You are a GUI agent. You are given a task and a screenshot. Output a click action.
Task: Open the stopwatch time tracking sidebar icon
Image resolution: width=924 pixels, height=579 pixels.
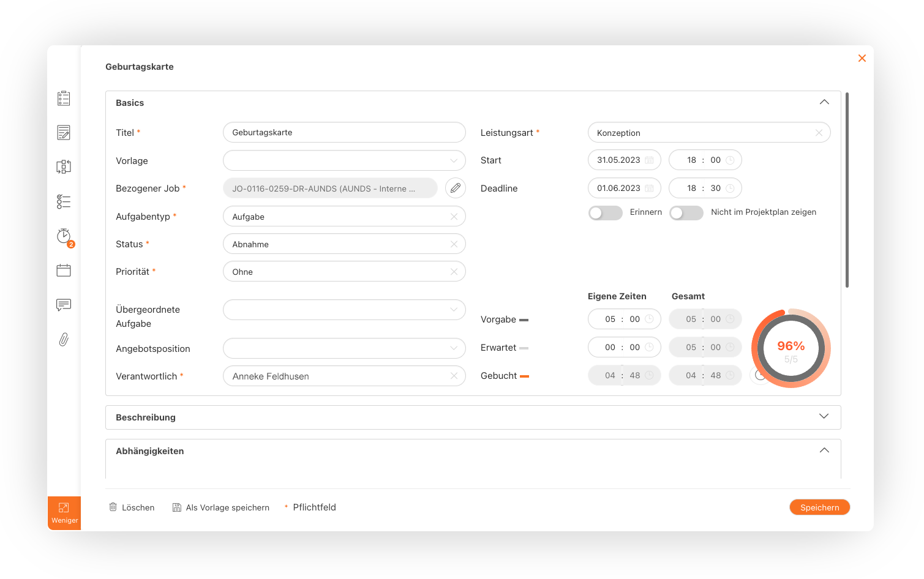point(64,236)
